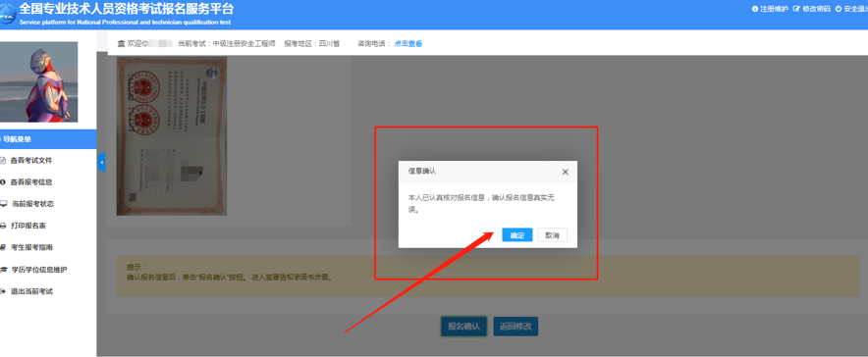Click the book icon beside 考生报考指南
868x357 pixels.
pyautogui.click(x=3, y=247)
